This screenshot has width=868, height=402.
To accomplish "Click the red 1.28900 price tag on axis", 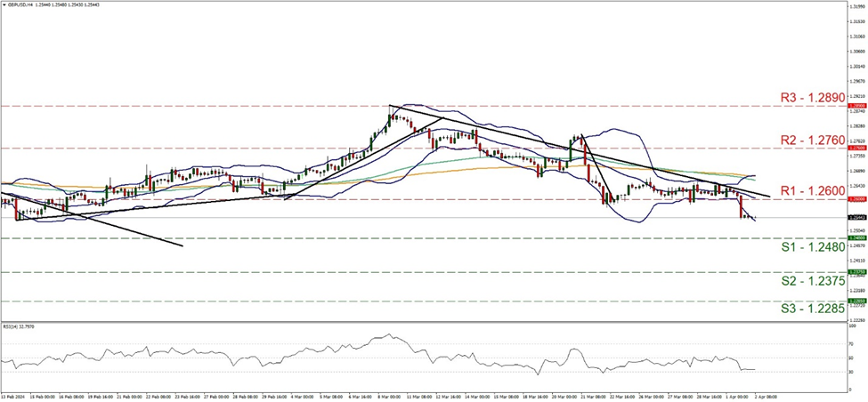I will pyautogui.click(x=856, y=105).
